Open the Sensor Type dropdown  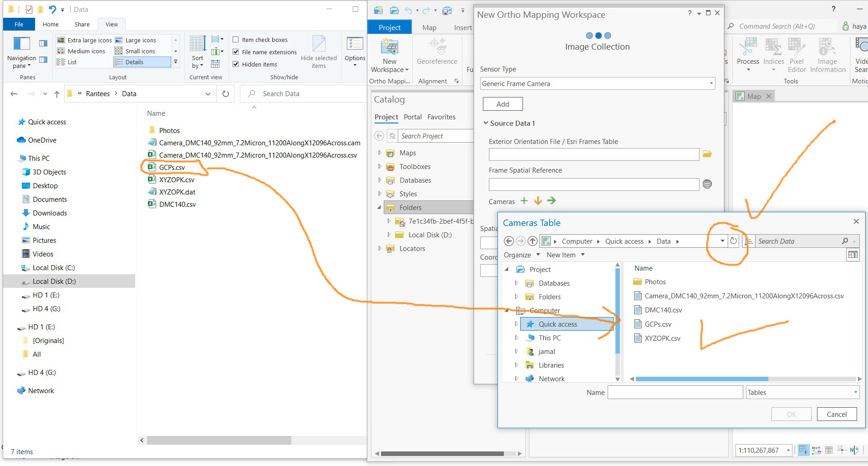tap(598, 83)
